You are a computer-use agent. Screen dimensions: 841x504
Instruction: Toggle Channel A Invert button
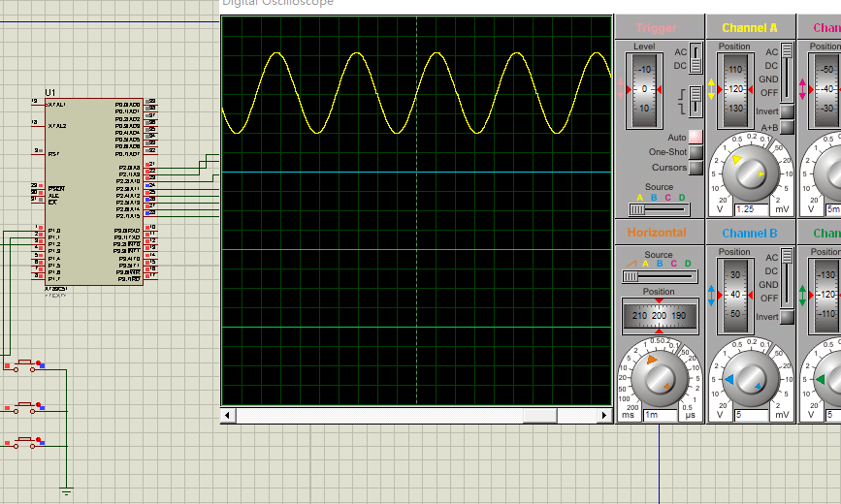coord(787,111)
